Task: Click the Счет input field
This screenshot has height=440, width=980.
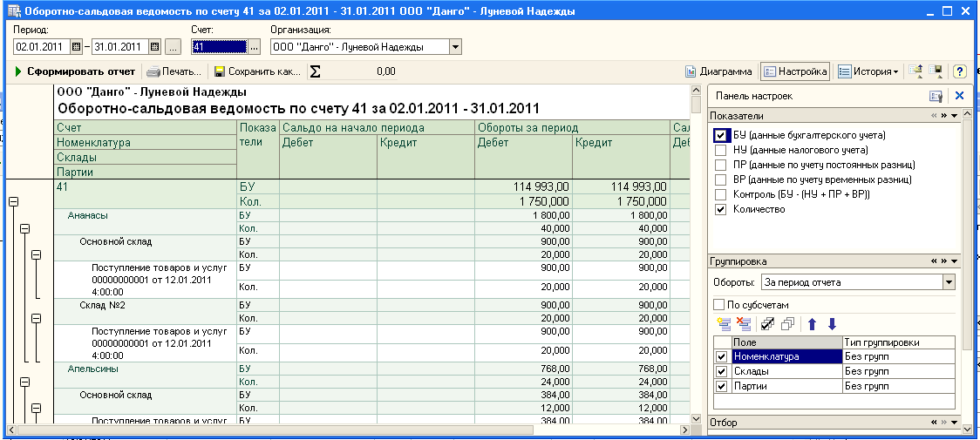Action: (x=218, y=47)
